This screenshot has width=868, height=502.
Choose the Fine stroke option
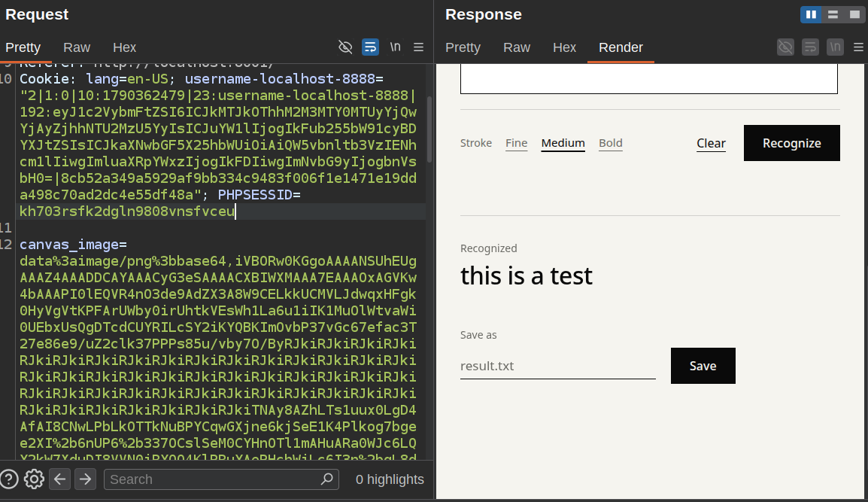coord(517,143)
